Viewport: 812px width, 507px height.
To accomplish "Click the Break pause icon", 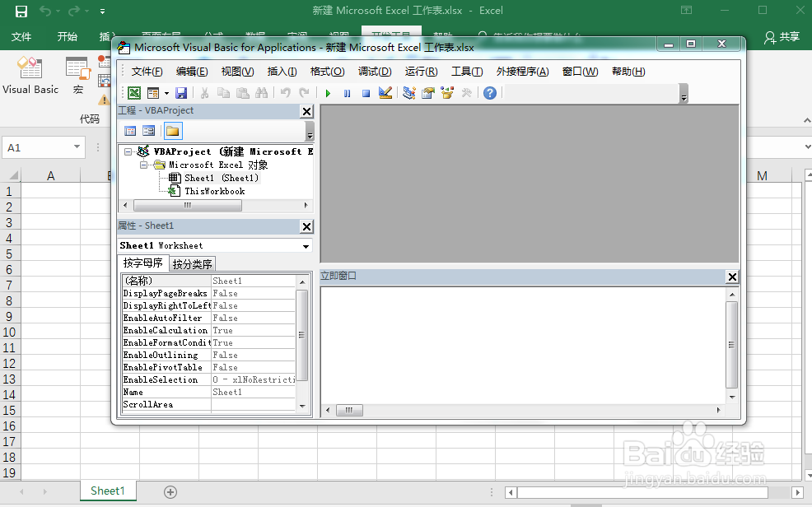I will [347, 94].
